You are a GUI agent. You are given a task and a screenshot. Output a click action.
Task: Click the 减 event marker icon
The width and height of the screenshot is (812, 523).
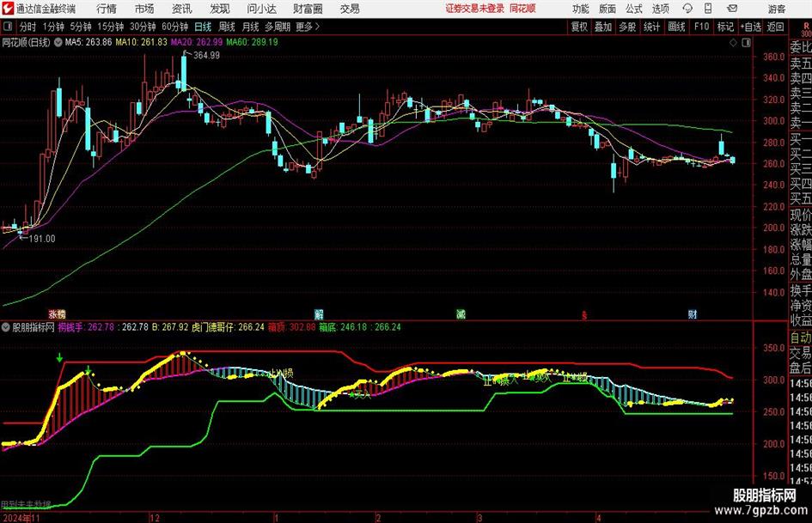(461, 313)
